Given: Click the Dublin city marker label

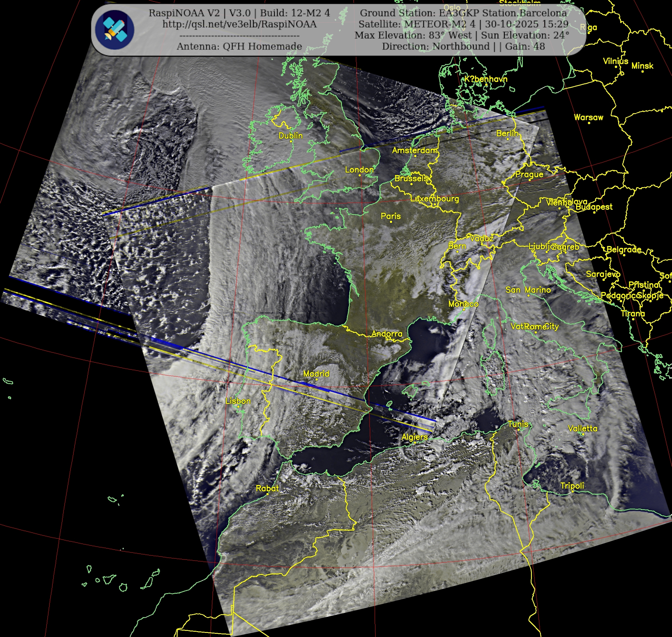Looking at the screenshot, I should pos(290,135).
